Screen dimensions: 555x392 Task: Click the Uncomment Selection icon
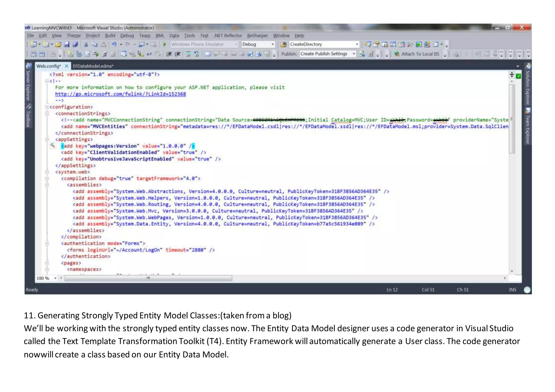197,54
